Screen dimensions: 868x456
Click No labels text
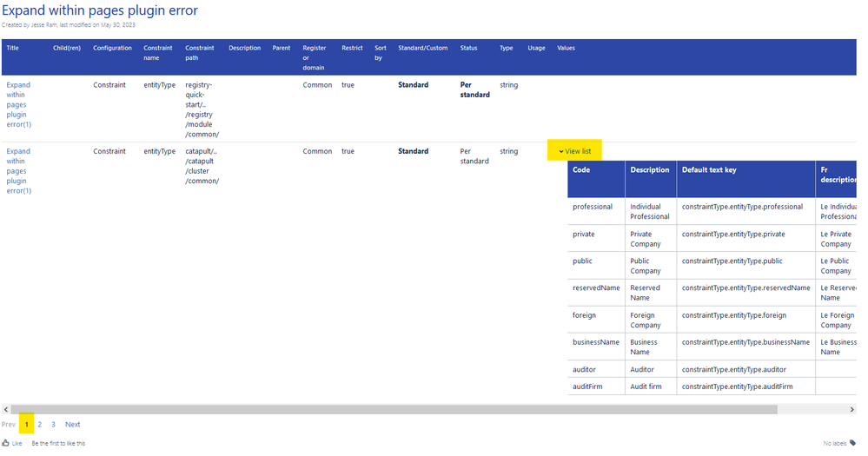835,443
